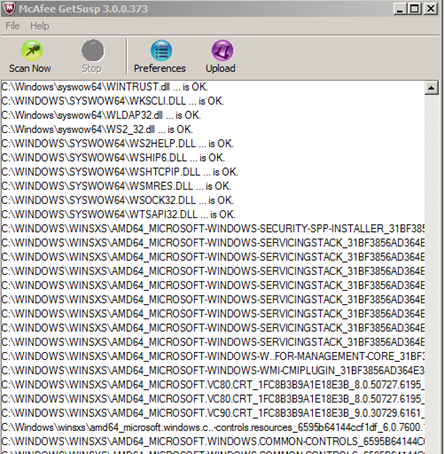Click the scrollbar up arrow

point(431,88)
